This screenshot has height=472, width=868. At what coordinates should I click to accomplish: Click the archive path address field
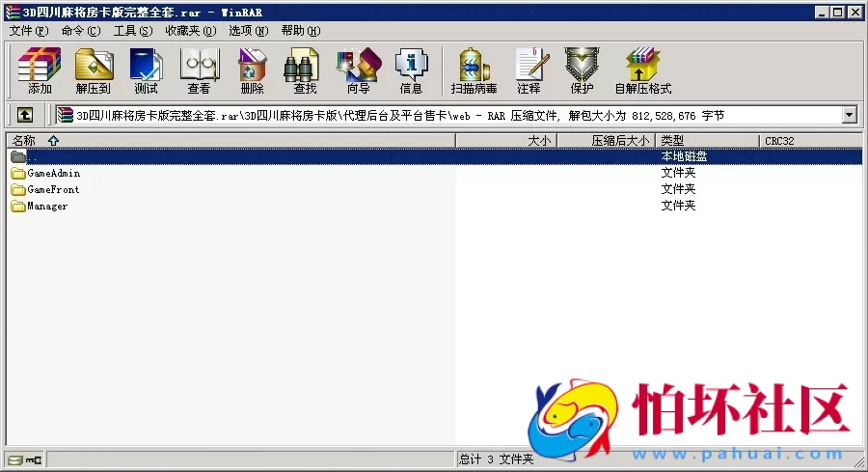pos(448,115)
